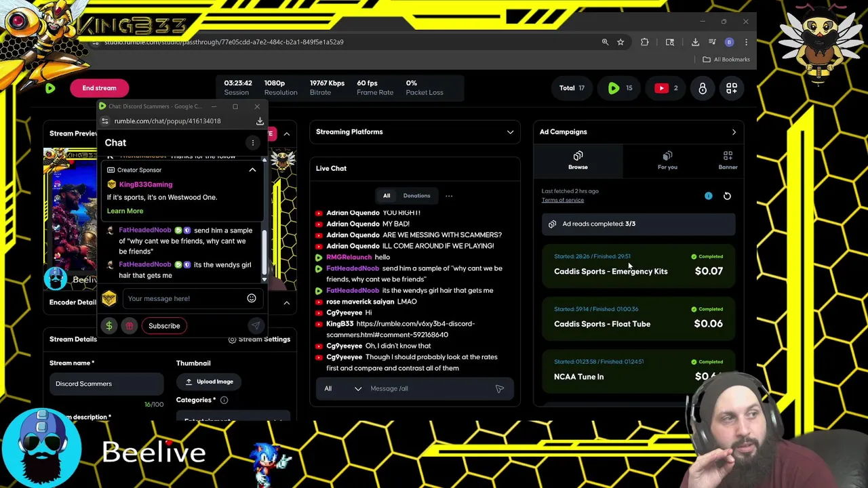Screen dimensions: 868x488
Task: Switch to the Browse ad tab
Action: pos(578,161)
